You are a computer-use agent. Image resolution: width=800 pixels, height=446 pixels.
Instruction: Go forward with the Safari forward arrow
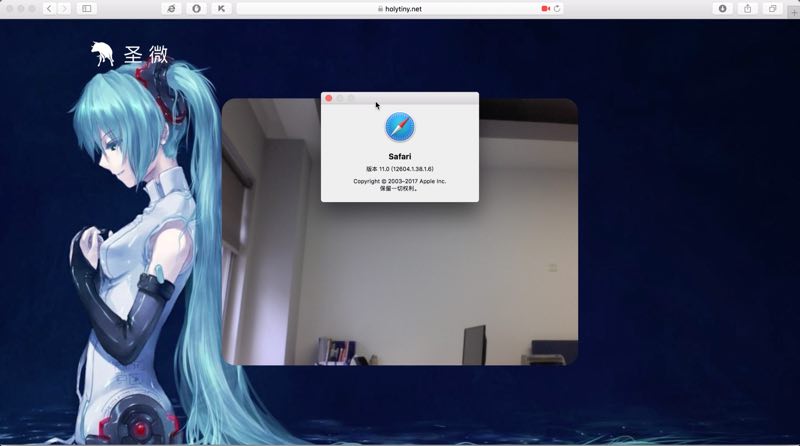pos(64,9)
